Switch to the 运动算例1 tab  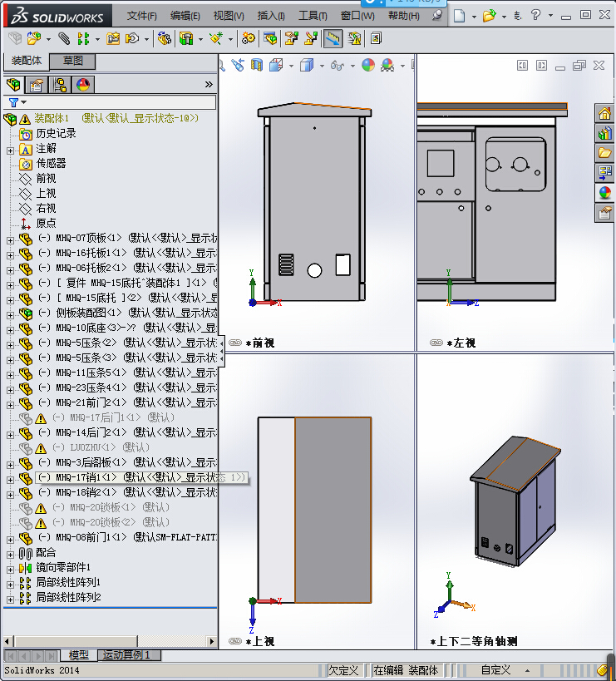coord(130,655)
